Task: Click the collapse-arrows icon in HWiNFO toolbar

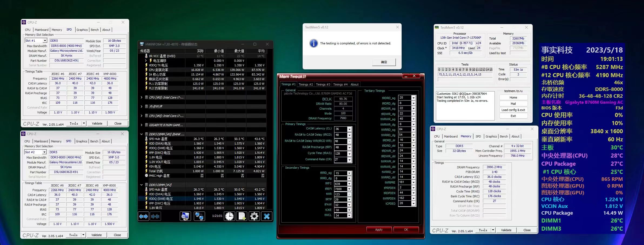Action: [155, 216]
